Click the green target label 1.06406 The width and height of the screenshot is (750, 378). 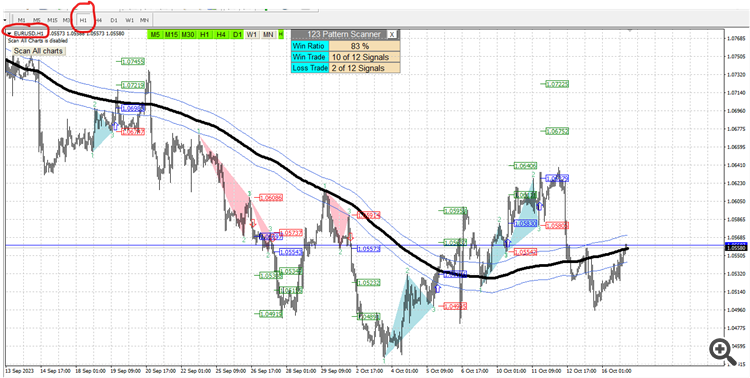pos(526,166)
